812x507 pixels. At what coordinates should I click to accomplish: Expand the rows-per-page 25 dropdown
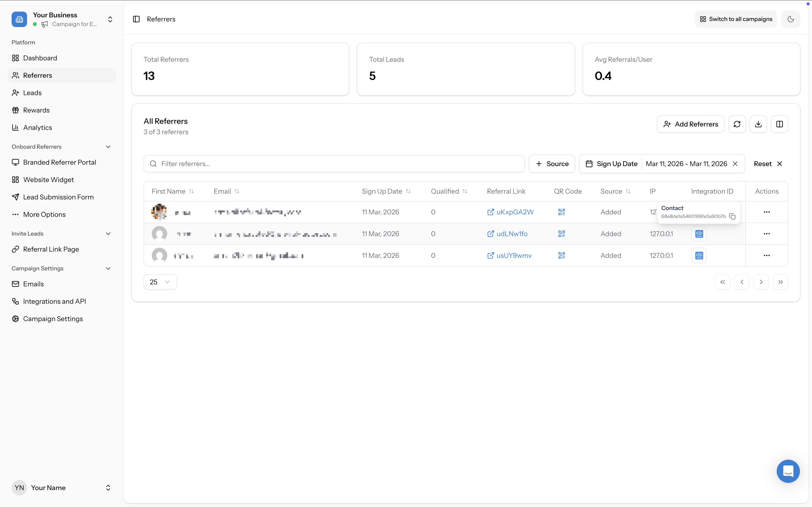[x=160, y=282]
